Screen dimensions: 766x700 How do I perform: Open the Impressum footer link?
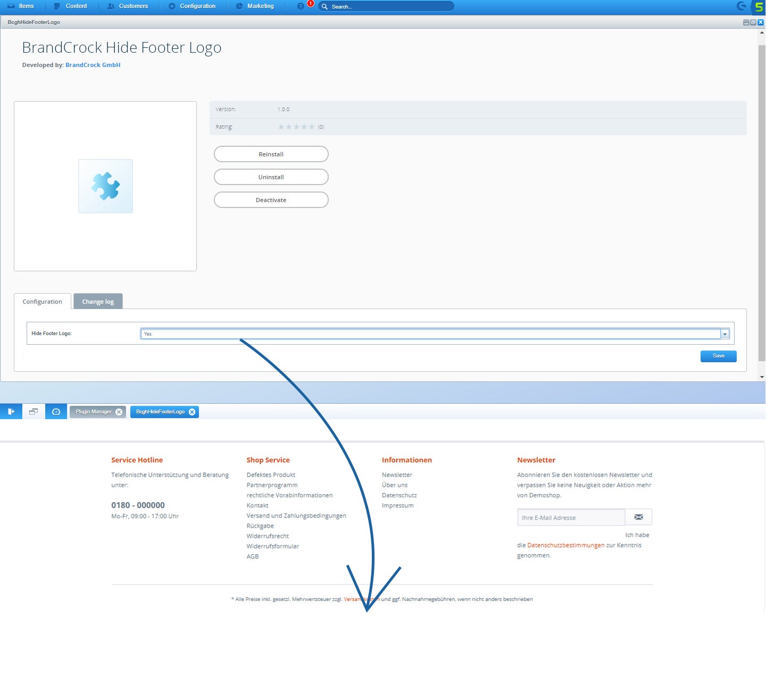point(397,505)
